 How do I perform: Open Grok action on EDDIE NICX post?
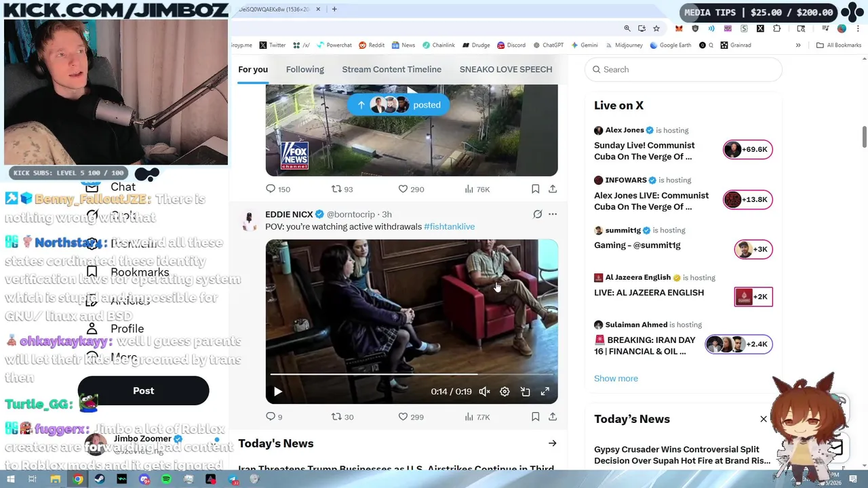(x=537, y=214)
